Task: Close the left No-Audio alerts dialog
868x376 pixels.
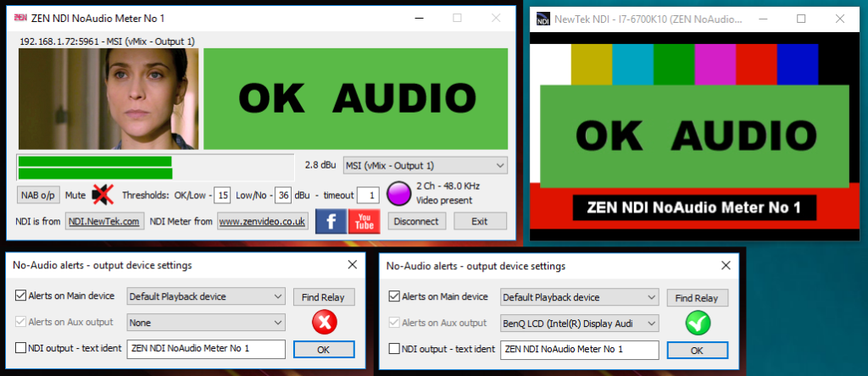Action: [x=352, y=264]
